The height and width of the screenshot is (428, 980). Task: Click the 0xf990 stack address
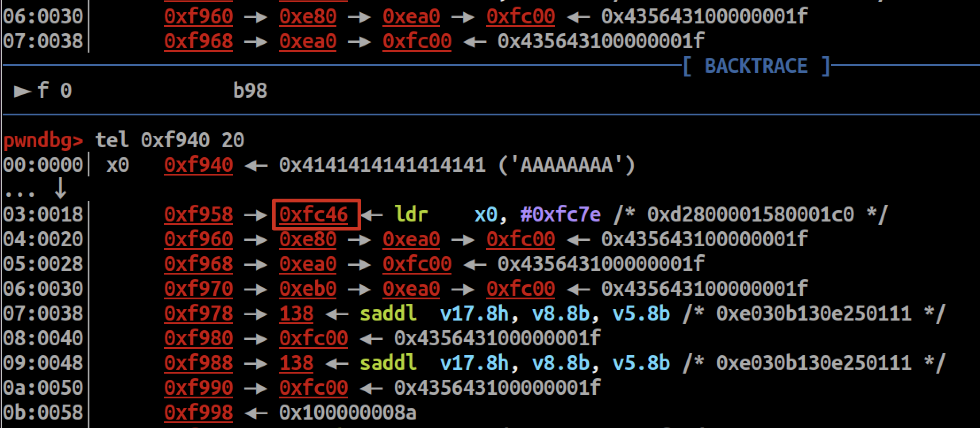(x=198, y=388)
